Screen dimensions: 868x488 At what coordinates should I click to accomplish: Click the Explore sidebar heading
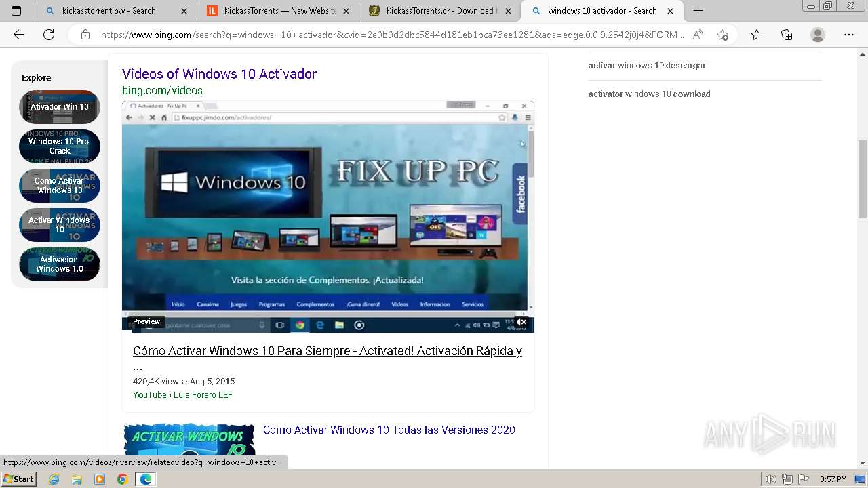click(x=37, y=78)
